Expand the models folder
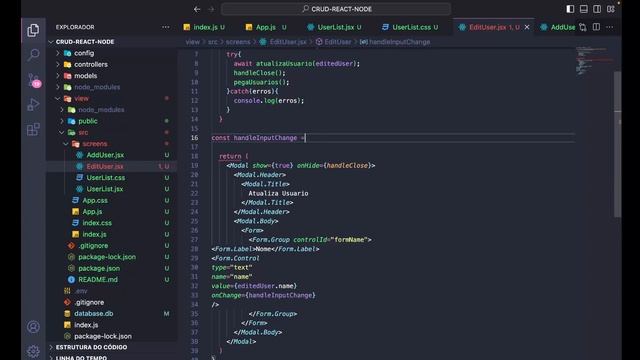Screen dimensions: 640x360 [85, 76]
